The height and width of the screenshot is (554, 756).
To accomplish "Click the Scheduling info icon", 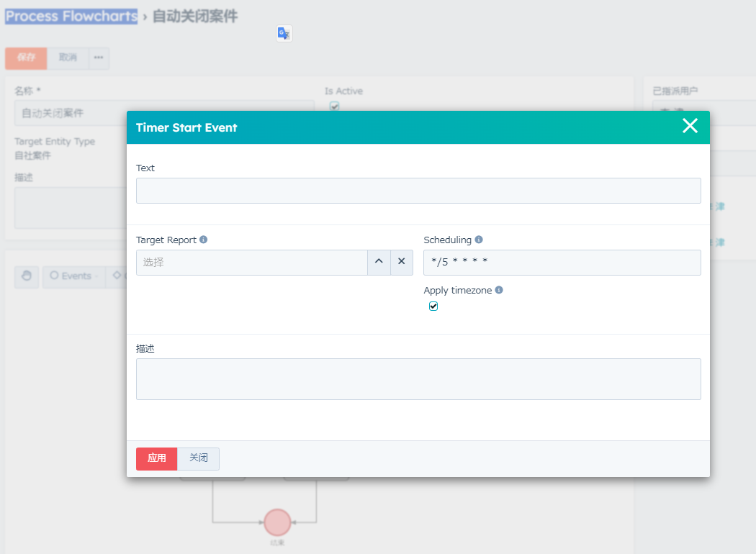I will click(479, 240).
